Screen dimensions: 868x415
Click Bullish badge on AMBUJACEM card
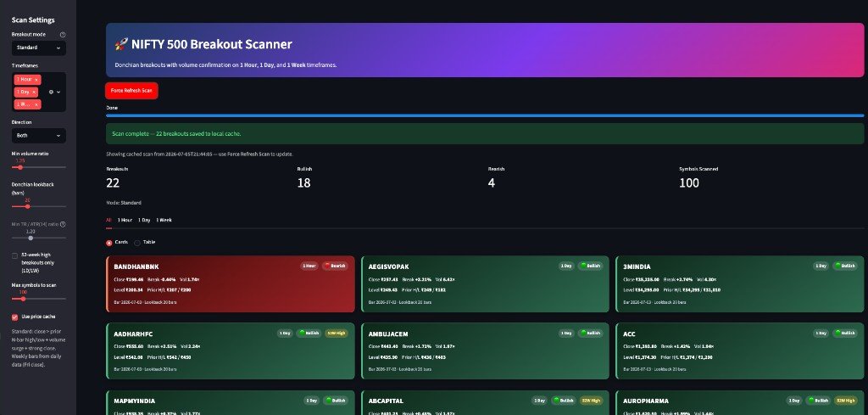click(590, 333)
